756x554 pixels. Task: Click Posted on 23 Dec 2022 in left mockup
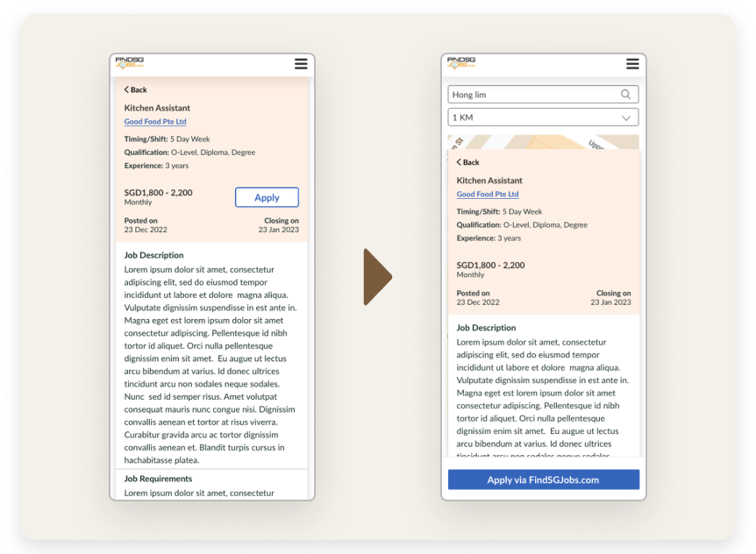(x=146, y=225)
